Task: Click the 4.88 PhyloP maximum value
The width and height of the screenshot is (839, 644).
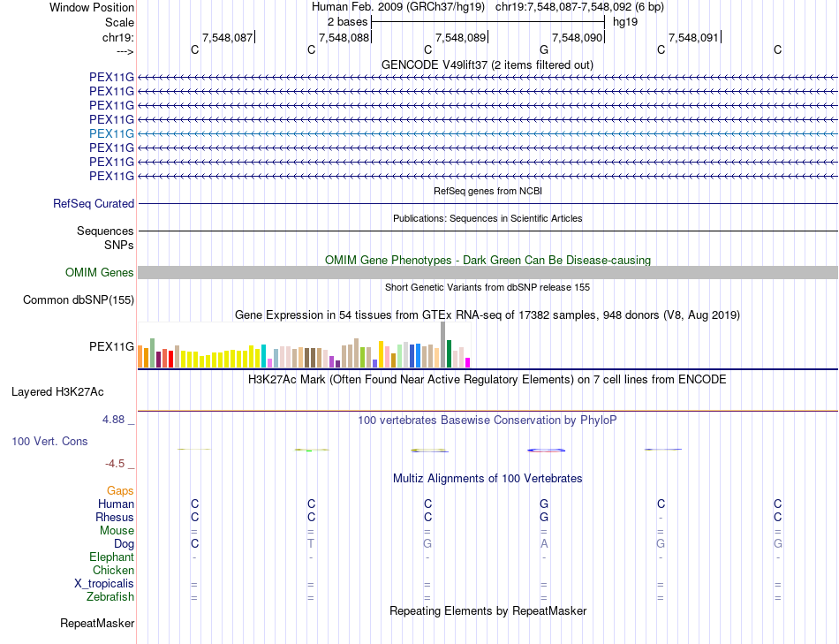Action: [x=113, y=420]
